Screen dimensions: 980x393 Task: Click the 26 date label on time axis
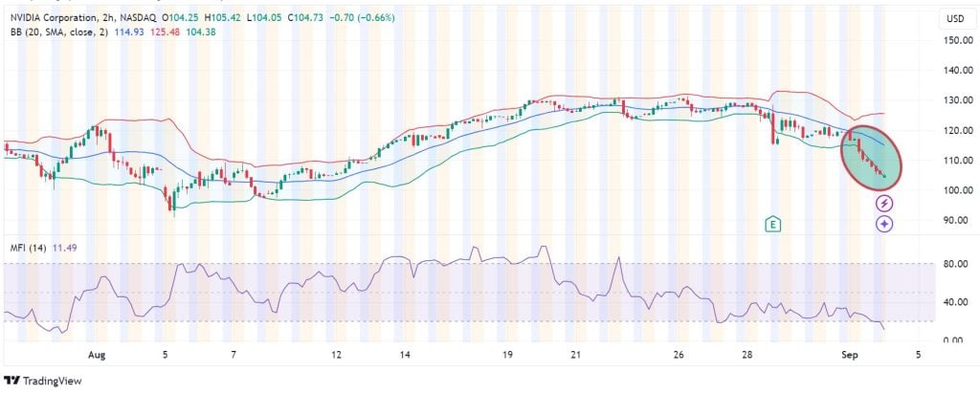[679, 356]
